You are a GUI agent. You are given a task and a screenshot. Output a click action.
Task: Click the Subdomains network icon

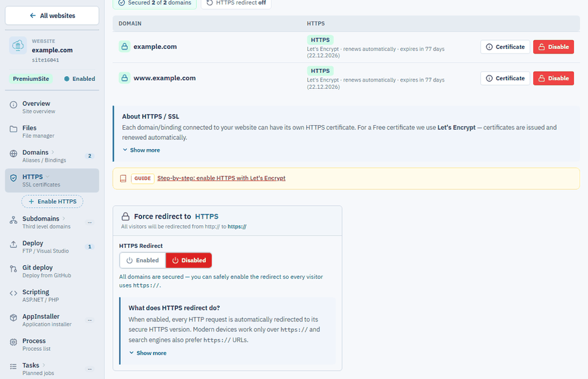13,221
